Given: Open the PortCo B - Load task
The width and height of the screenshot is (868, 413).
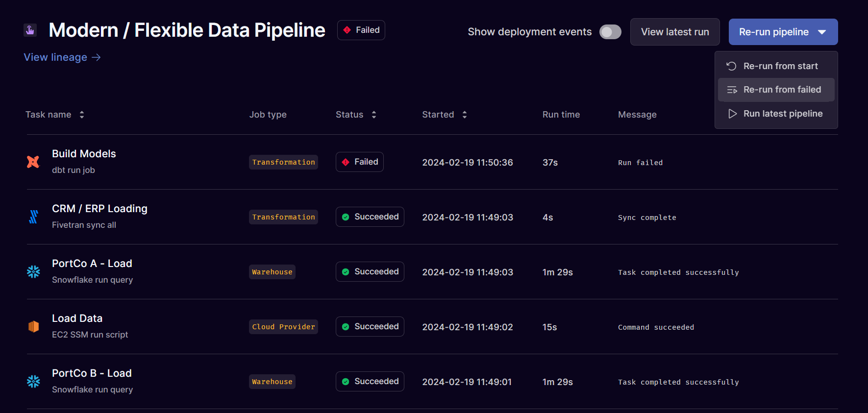Looking at the screenshot, I should (92, 373).
